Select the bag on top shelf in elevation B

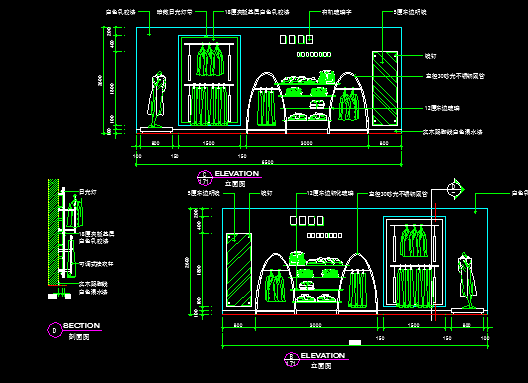(x=297, y=258)
